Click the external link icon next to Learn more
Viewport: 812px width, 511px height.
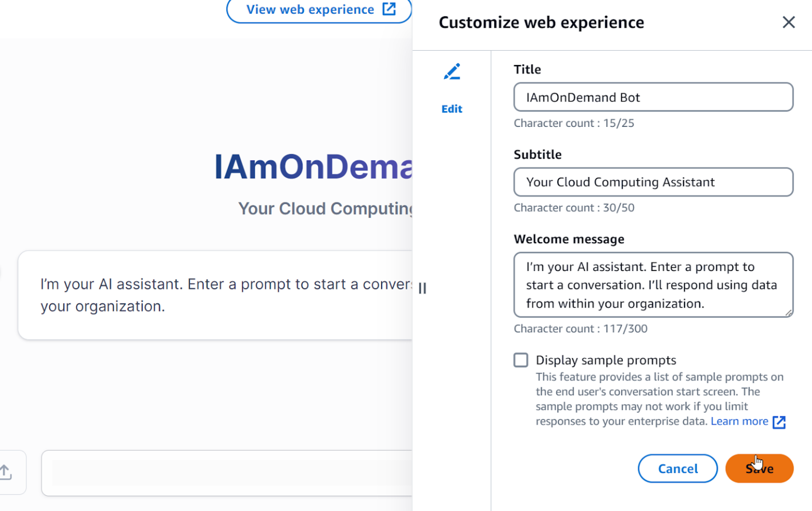tap(779, 422)
